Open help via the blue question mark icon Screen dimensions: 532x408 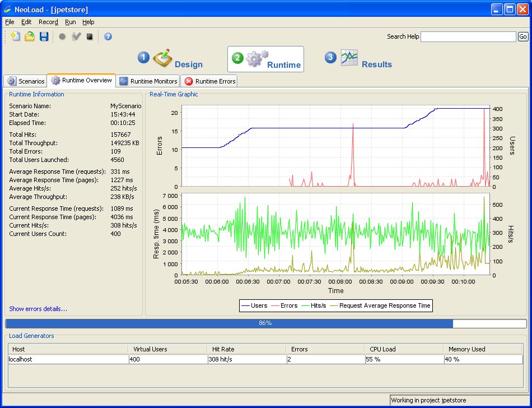tap(108, 36)
